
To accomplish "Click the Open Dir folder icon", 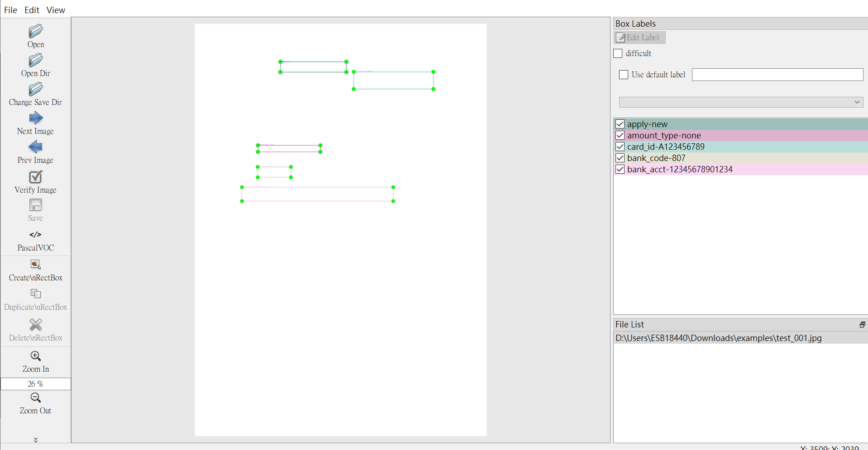I will (x=36, y=60).
